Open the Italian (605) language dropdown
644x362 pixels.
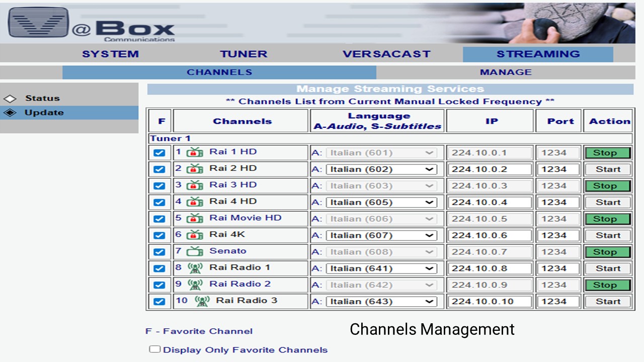tap(381, 203)
